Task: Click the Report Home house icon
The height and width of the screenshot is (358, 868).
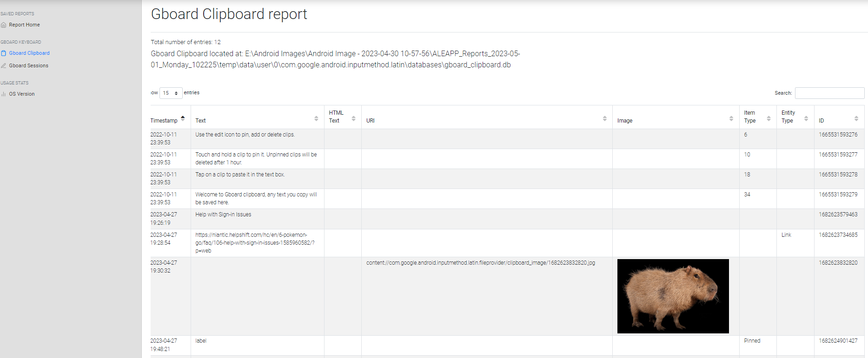Action: (x=4, y=25)
